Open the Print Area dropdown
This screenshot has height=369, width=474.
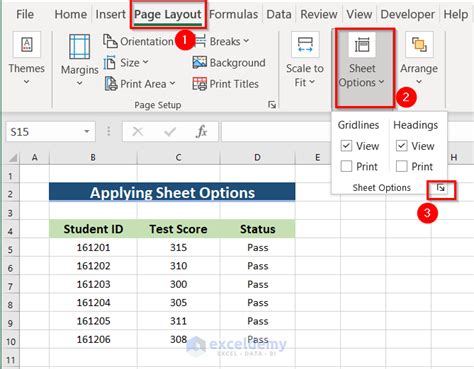tap(140, 84)
